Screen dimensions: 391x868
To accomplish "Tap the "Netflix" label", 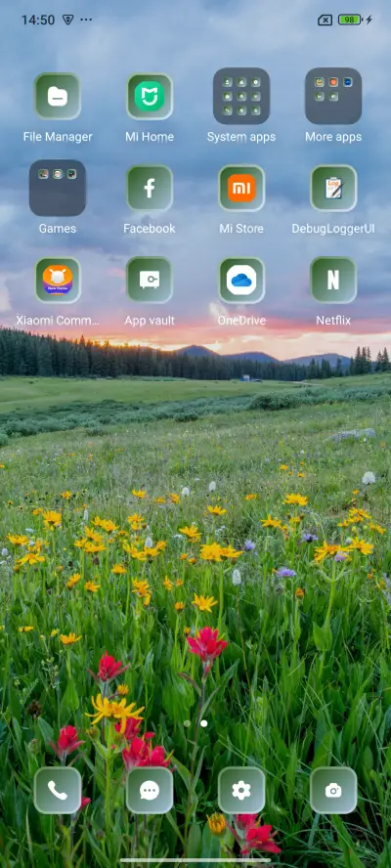I will (333, 321).
